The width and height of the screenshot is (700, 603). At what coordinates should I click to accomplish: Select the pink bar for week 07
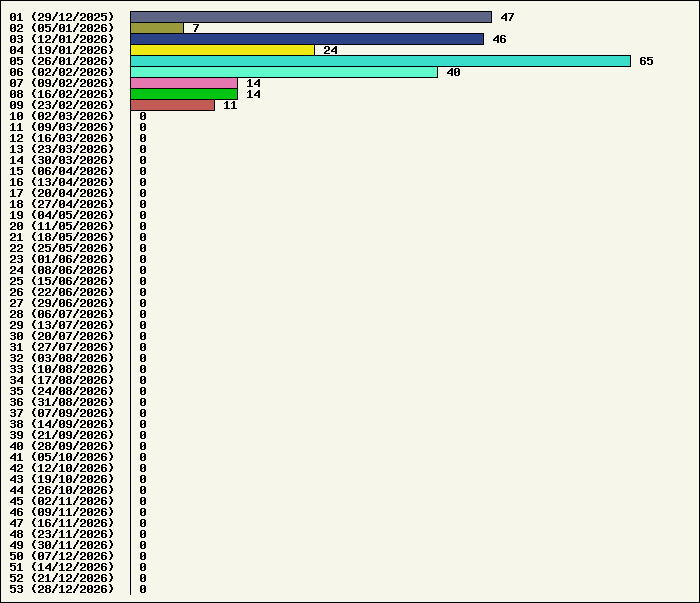tap(184, 83)
